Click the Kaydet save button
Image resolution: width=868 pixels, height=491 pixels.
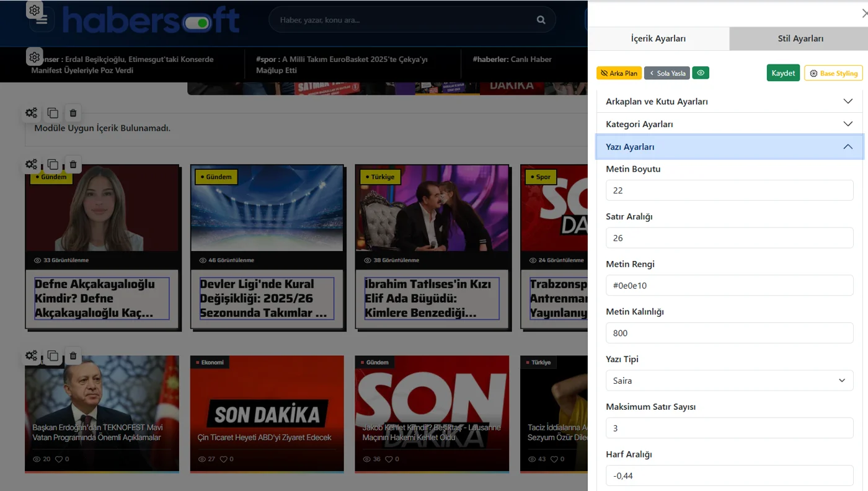pos(783,73)
